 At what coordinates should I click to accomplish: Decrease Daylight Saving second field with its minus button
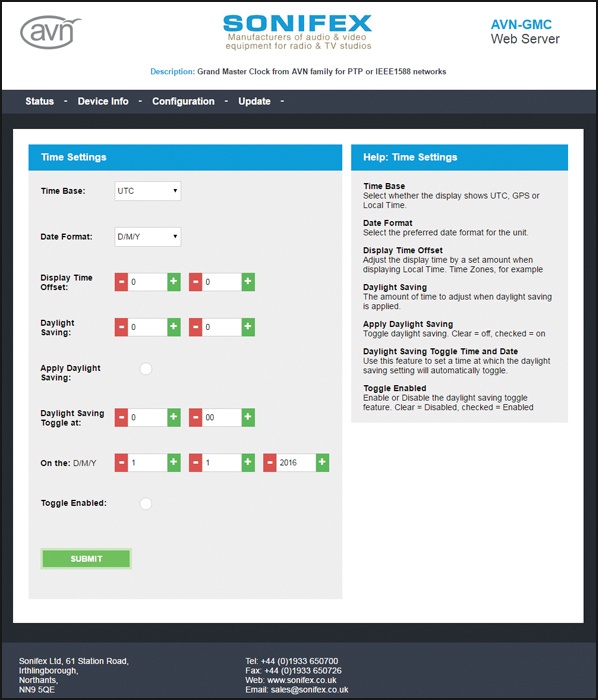[x=195, y=327]
